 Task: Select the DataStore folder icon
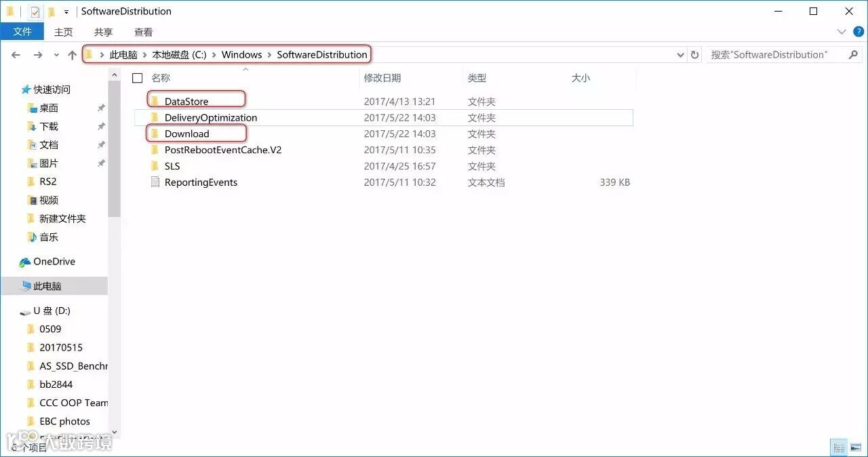tap(155, 101)
